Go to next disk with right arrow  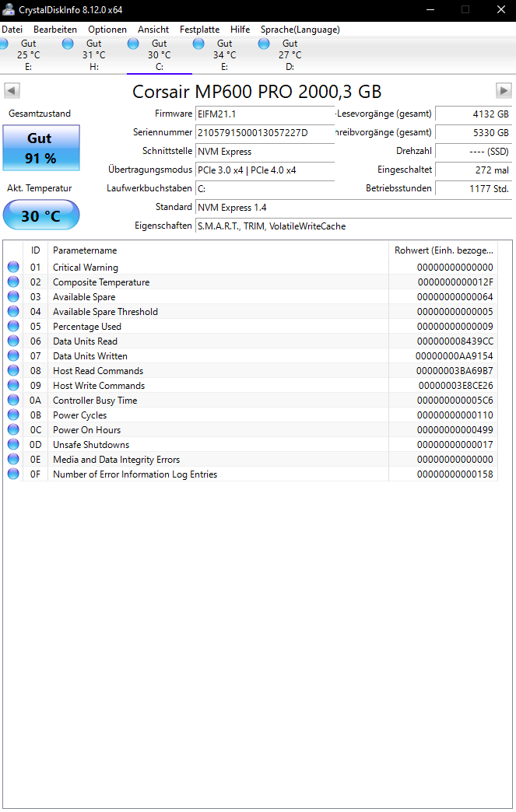pyautogui.click(x=504, y=91)
